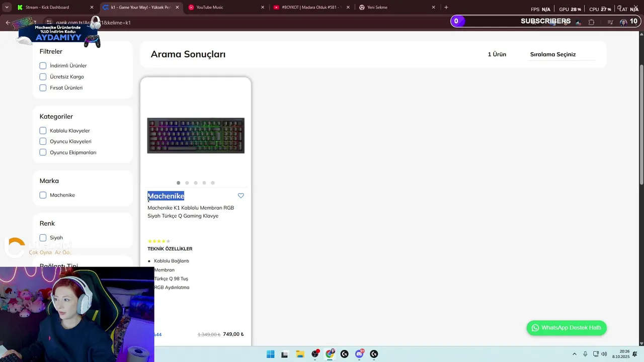The image size is (644, 362).
Task: Open the Windows Start menu
Action: (x=270, y=354)
